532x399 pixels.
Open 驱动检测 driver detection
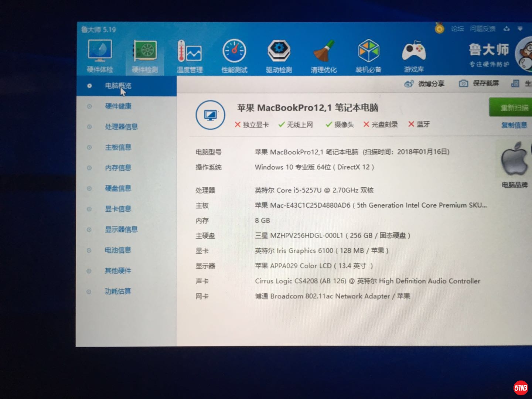point(279,55)
